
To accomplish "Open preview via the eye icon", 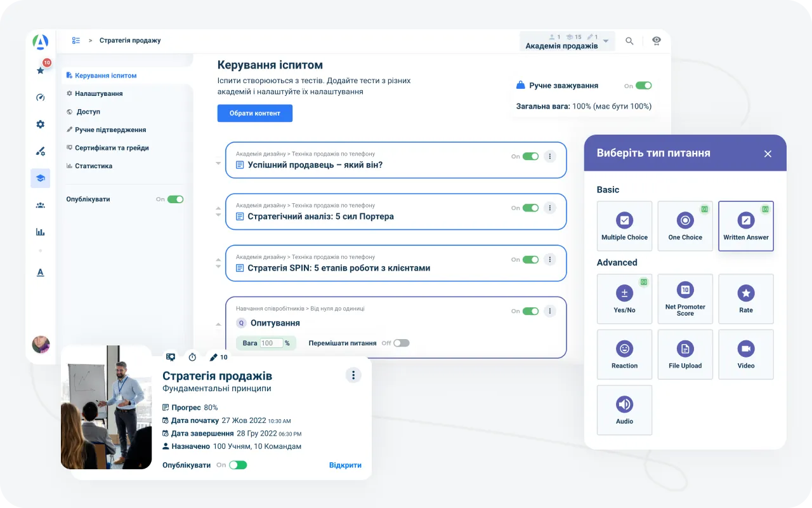I will 657,41.
